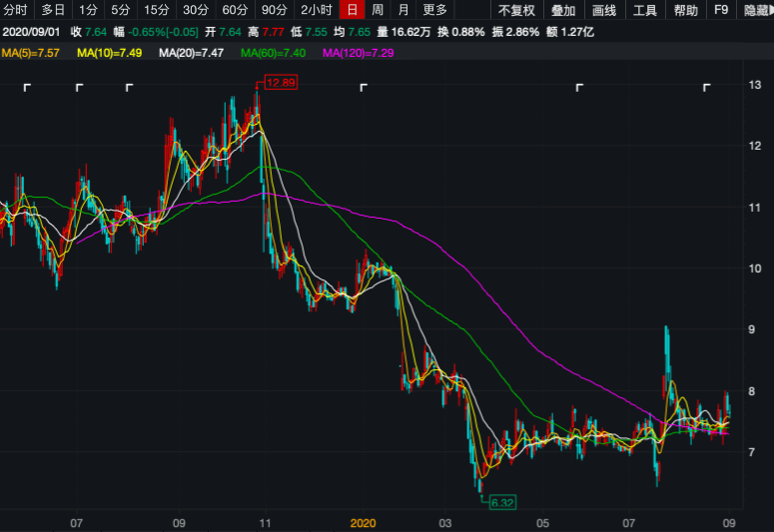
Task: Select the 多日 multi-day view tab
Action: pyautogui.click(x=53, y=11)
